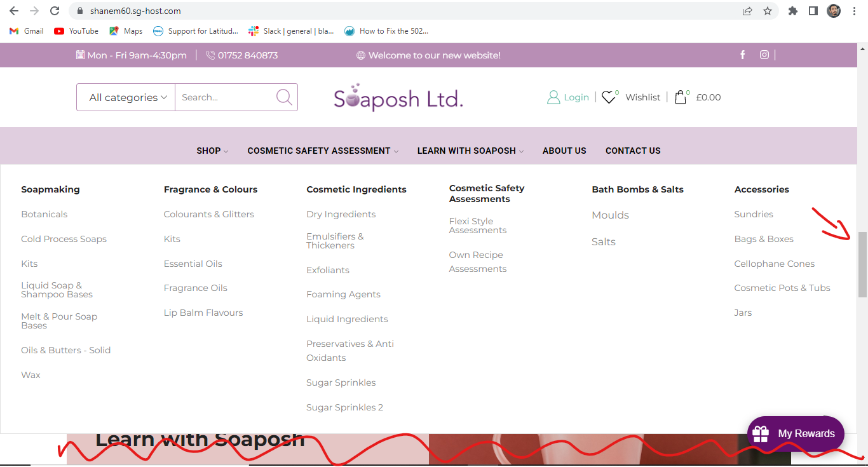Open the Cosmetic Ingredients heading
Viewport: 868px width, 467px height.
point(356,189)
